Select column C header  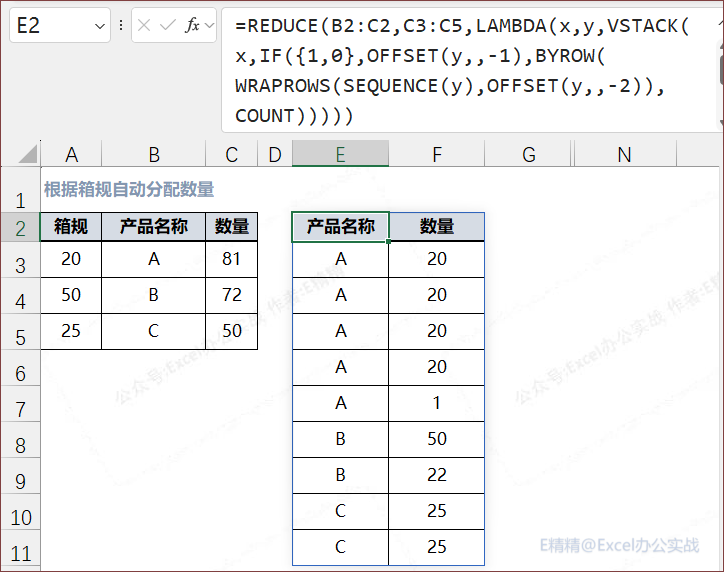coord(231,154)
